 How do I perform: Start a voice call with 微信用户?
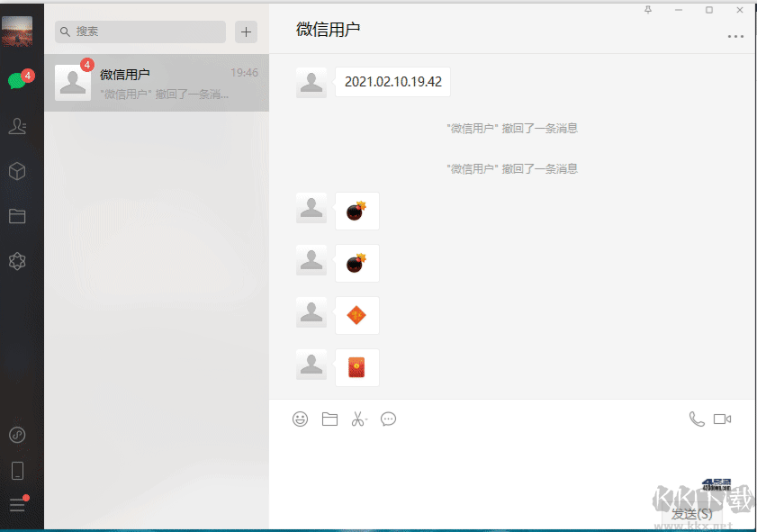click(696, 419)
